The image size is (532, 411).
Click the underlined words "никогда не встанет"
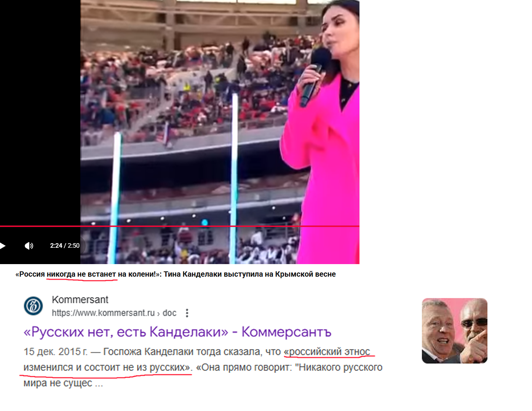pos(81,274)
